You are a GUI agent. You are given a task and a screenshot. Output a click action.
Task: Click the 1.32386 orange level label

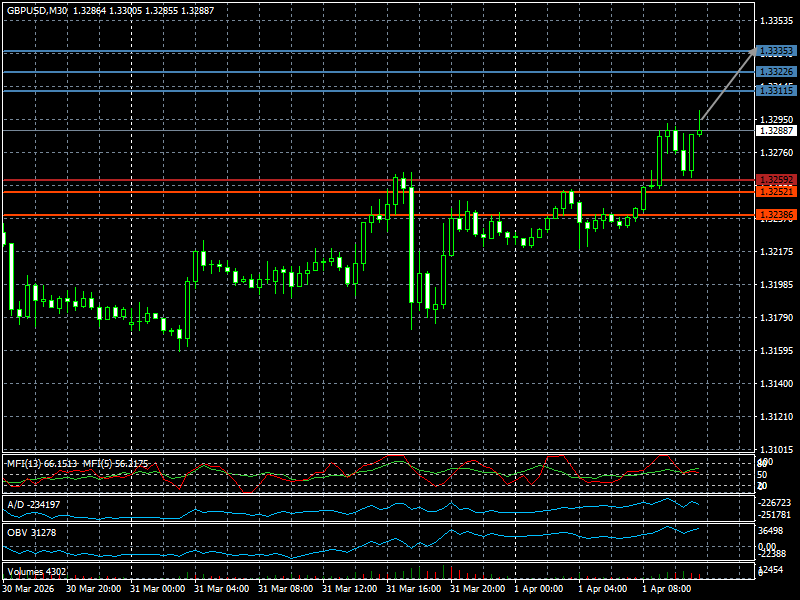(x=776, y=215)
